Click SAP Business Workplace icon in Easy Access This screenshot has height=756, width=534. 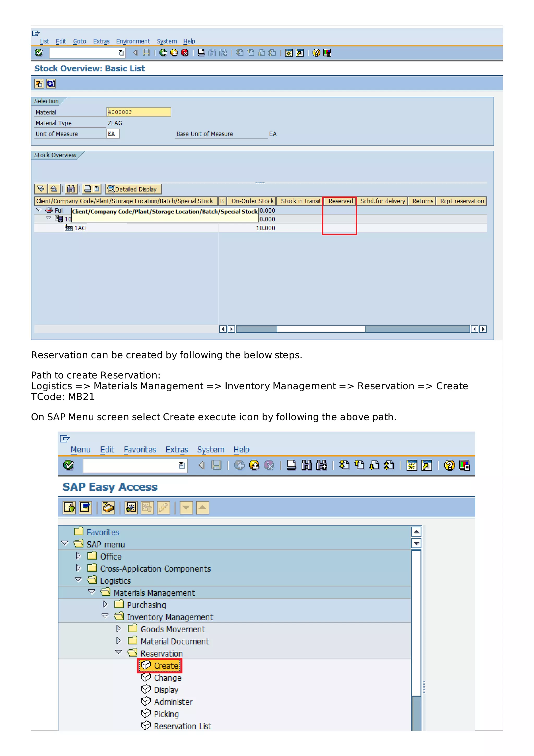(108, 507)
